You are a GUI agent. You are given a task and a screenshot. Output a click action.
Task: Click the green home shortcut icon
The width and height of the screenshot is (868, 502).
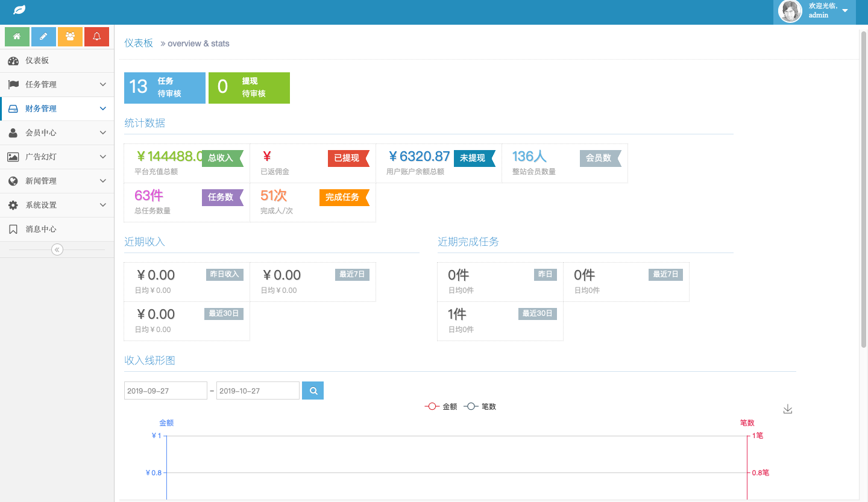tap(17, 37)
